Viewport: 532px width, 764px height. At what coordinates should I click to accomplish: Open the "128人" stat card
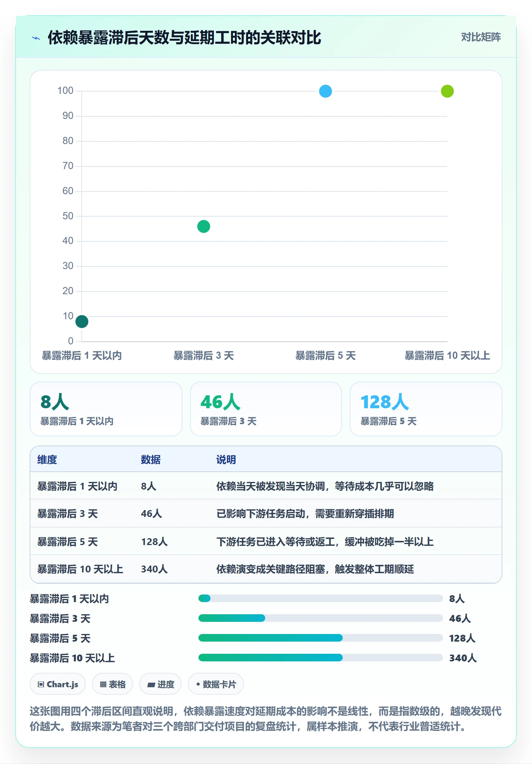coord(426,409)
